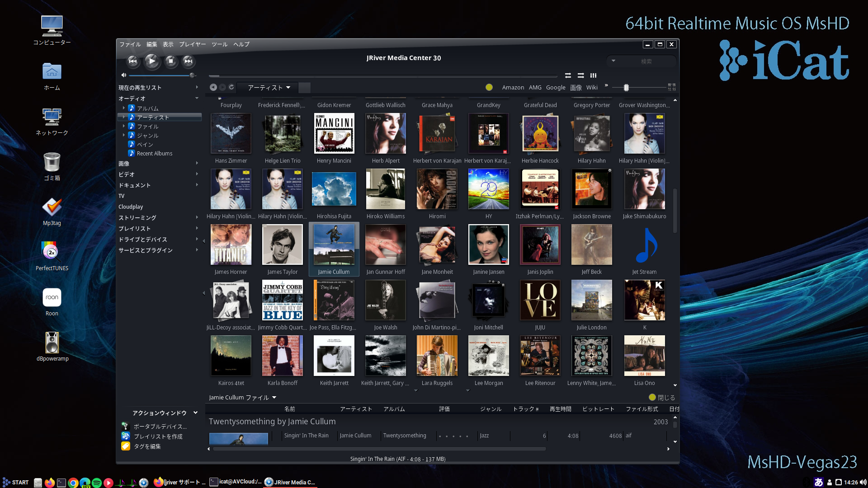Click the refresh view icon
This screenshot has height=488, width=868.
point(231,87)
